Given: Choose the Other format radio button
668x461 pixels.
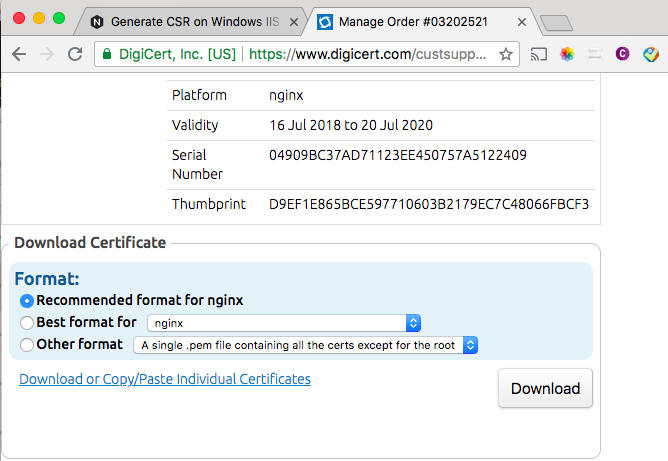Looking at the screenshot, I should pyautogui.click(x=27, y=345).
